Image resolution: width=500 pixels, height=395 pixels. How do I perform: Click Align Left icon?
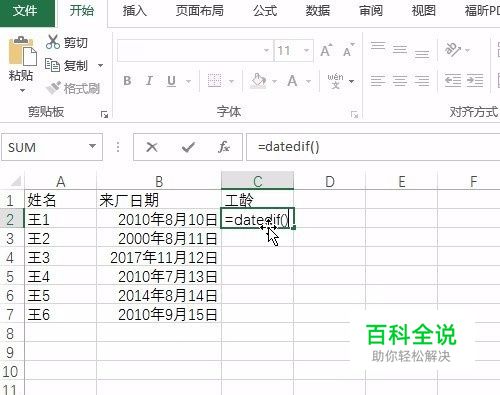tap(378, 81)
